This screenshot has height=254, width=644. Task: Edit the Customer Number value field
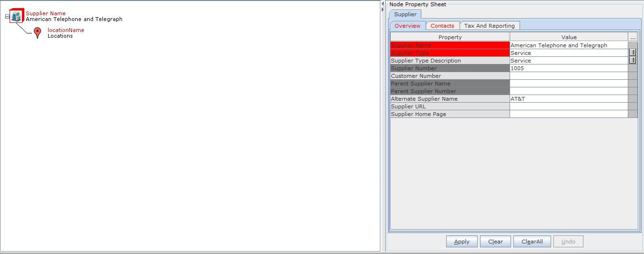[569, 76]
